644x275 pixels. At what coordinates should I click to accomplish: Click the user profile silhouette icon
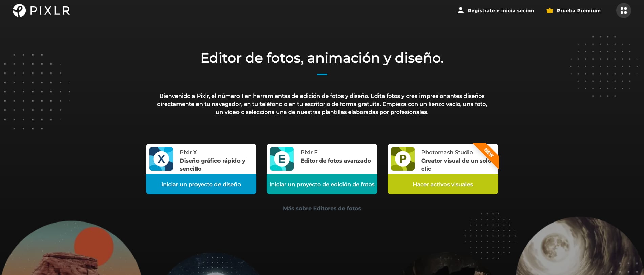(x=460, y=10)
